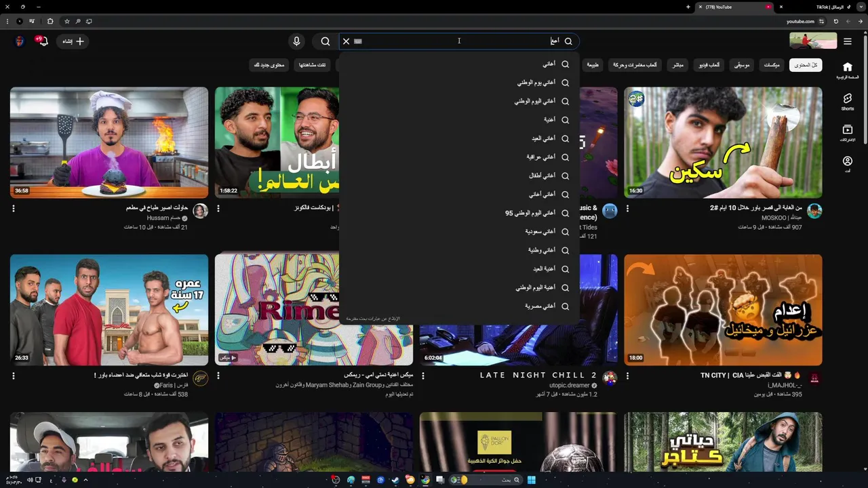Open the سكين forest video thumbnail
868x488 pixels.
[x=723, y=142]
